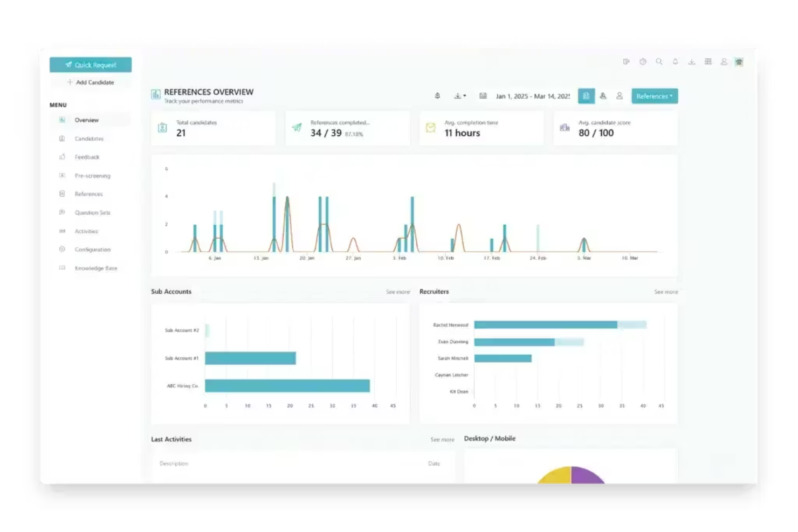Viewport: 798px width, 532px height.
Task: Click Add Candidate below Quick Request
Action: click(90, 82)
